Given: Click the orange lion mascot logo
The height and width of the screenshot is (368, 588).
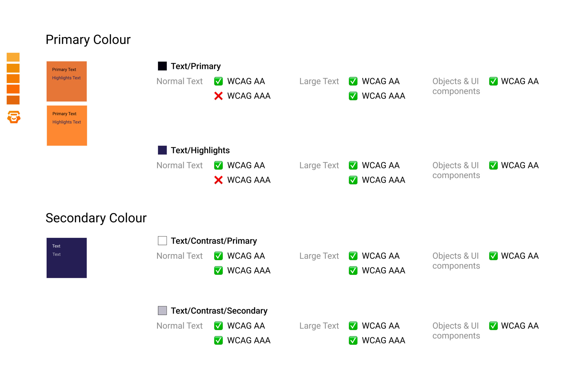Looking at the screenshot, I should (14, 117).
